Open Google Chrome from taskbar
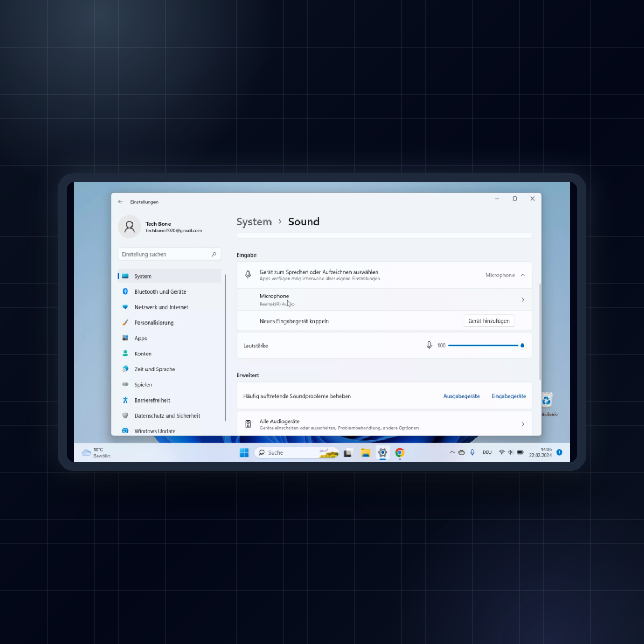 [x=400, y=453]
